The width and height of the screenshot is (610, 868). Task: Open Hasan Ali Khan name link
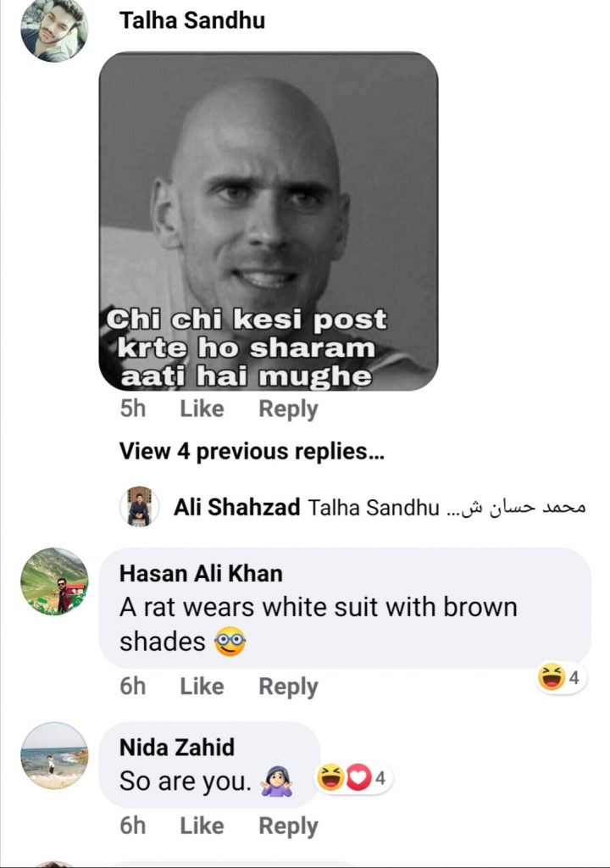(x=201, y=574)
